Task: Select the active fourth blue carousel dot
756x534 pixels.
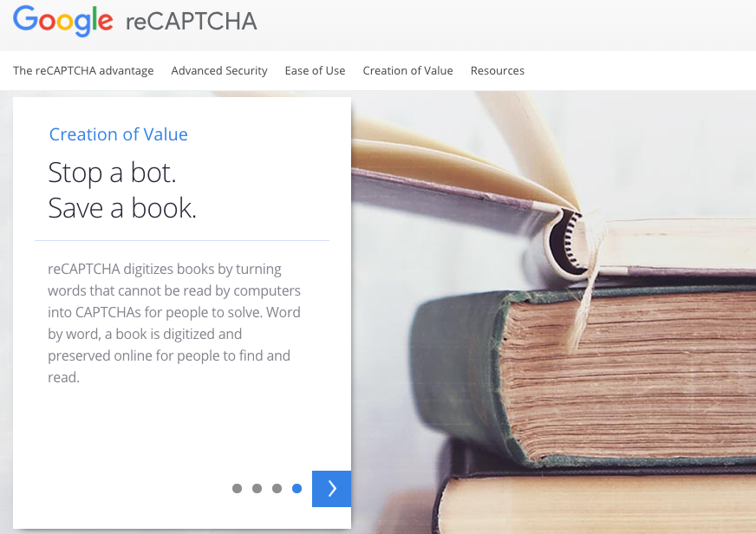Action: [x=297, y=488]
